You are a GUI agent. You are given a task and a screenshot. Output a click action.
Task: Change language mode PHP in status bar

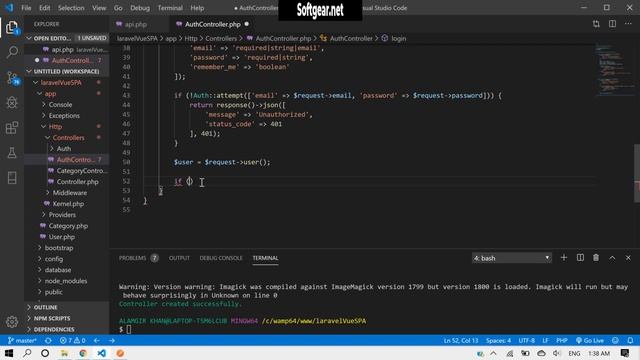coord(562,340)
